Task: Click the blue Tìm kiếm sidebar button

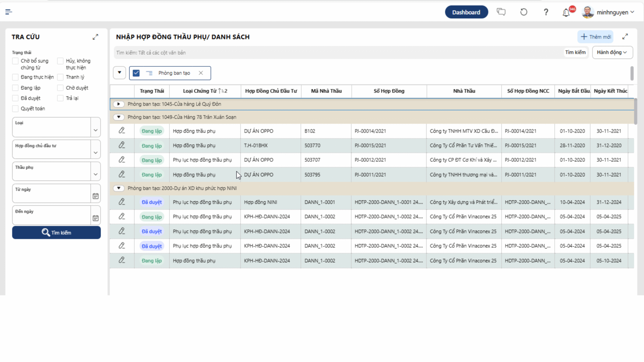Action: point(56,233)
